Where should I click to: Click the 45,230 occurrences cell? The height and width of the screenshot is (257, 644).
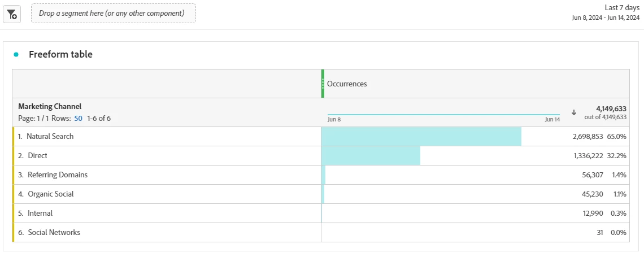593,194
